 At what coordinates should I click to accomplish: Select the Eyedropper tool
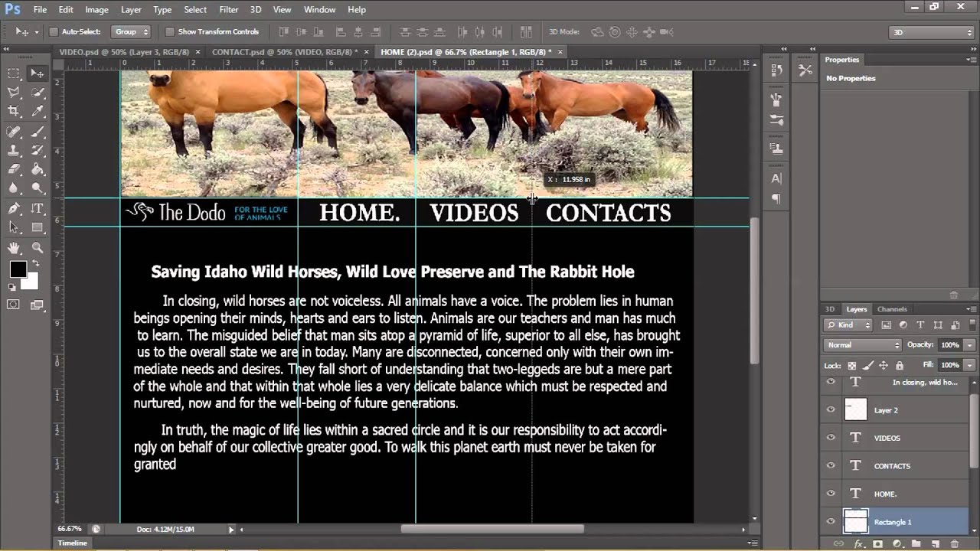coord(37,111)
